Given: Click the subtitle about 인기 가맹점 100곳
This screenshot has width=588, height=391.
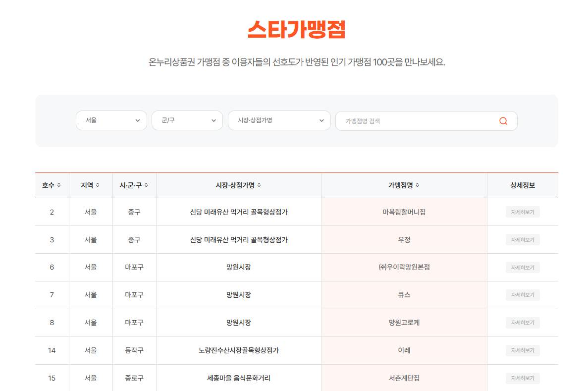Looking at the screenshot, I should [297, 62].
